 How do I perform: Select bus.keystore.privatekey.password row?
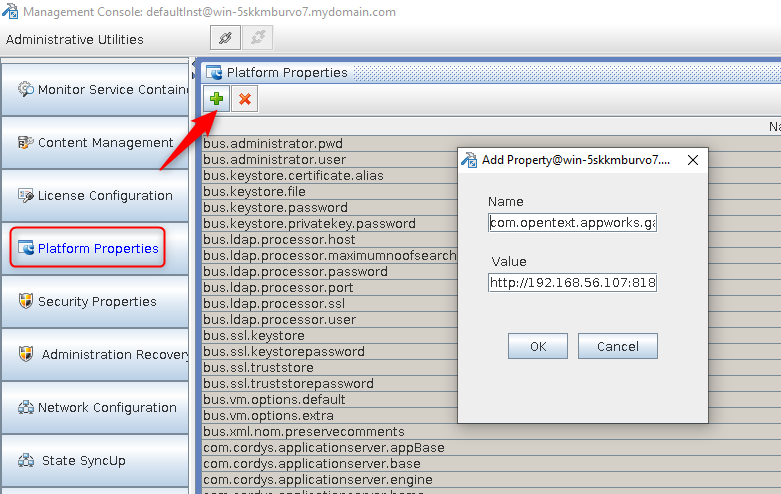330,223
